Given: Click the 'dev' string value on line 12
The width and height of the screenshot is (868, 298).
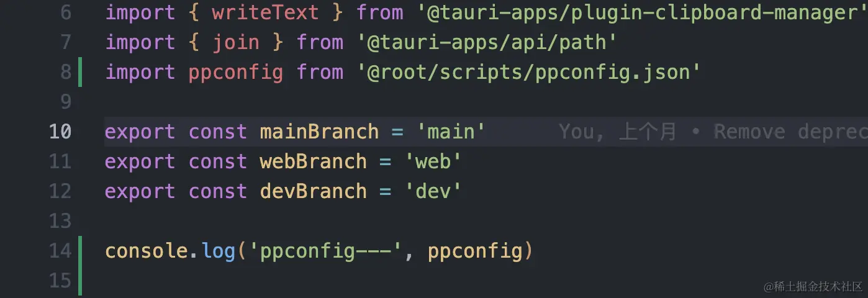Looking at the screenshot, I should pyautogui.click(x=433, y=191).
